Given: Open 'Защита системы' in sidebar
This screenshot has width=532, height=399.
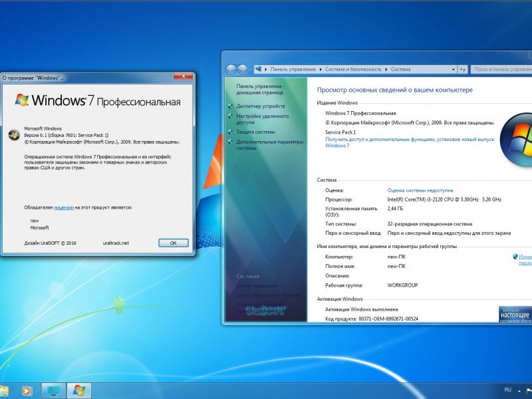Looking at the screenshot, I should [255, 132].
